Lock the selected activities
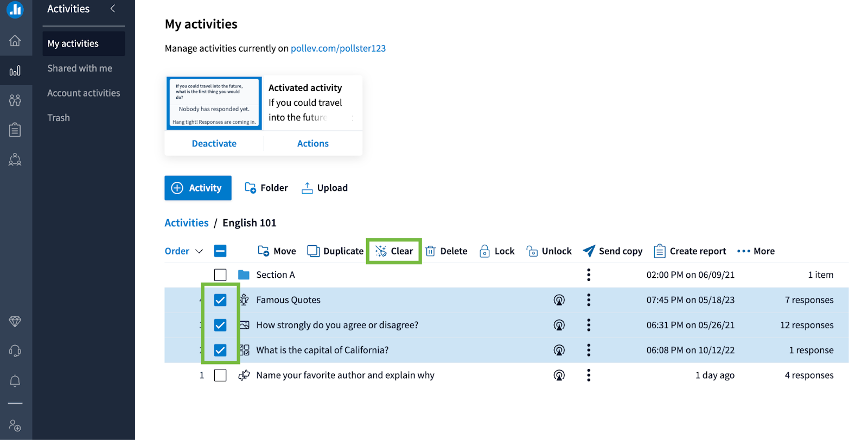The height and width of the screenshot is (440, 868). point(497,251)
